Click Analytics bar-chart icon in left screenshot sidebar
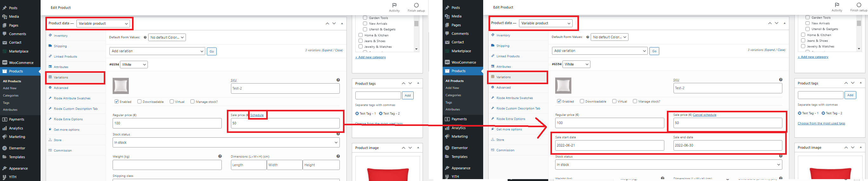Screen dimensions: 868x181 click(x=5, y=128)
